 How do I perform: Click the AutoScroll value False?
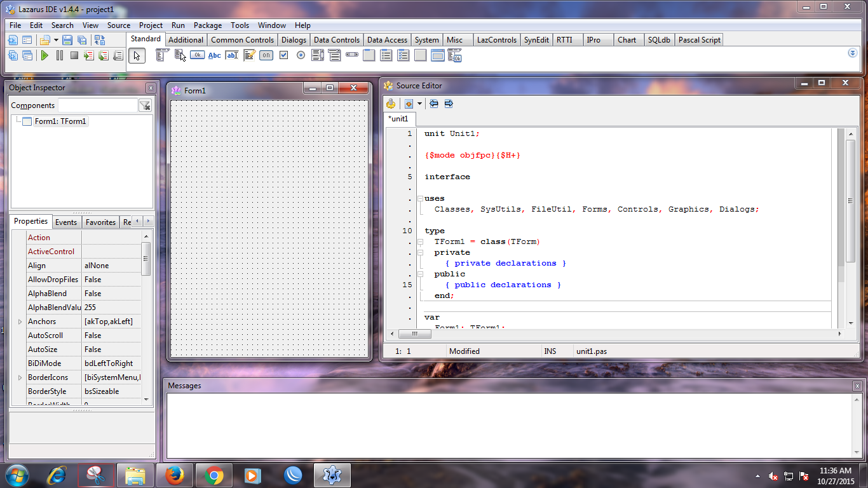(x=111, y=335)
